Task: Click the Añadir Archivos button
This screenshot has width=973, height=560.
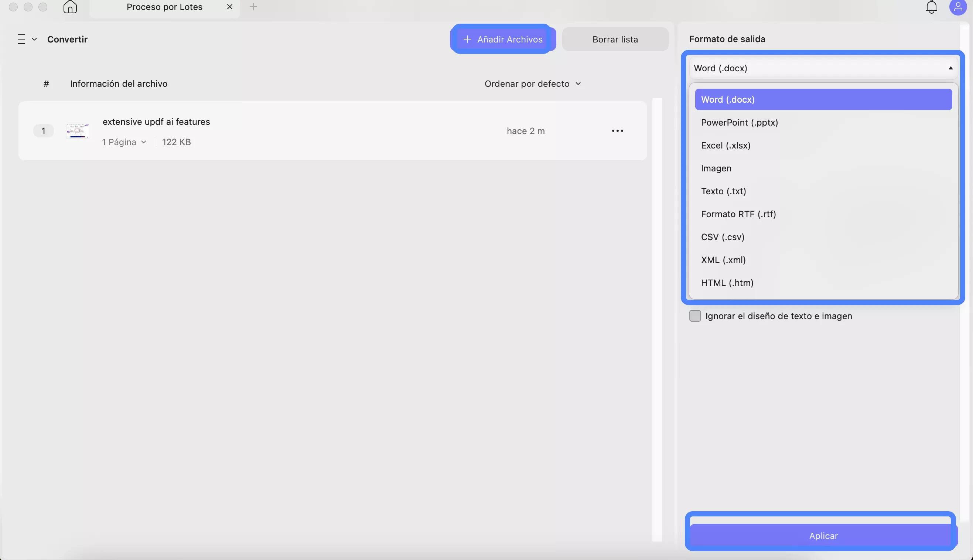Action: coord(503,39)
